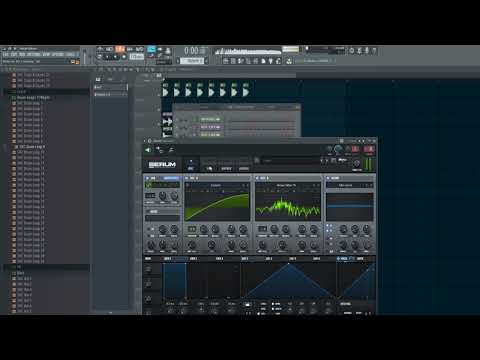The height and width of the screenshot is (360, 480).
Task: Click the LFO triangle shape graph
Action: pos(289,281)
